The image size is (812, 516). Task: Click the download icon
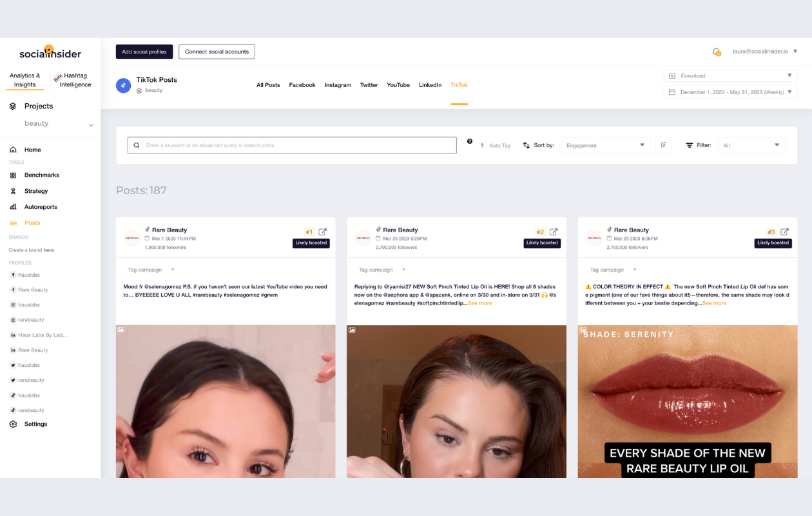[672, 75]
